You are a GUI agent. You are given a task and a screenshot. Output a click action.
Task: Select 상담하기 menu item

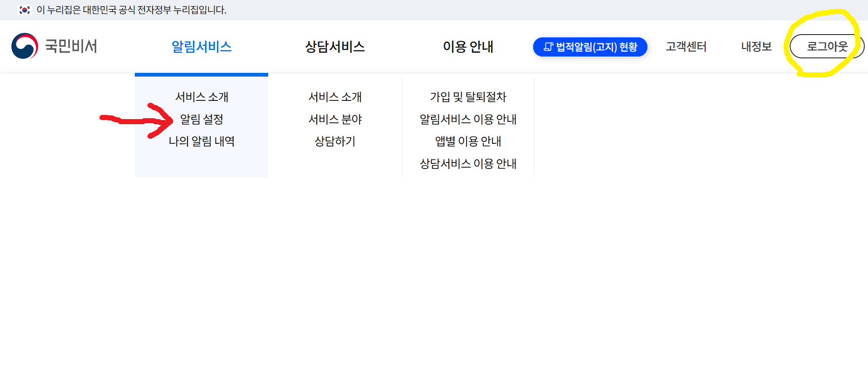point(335,141)
